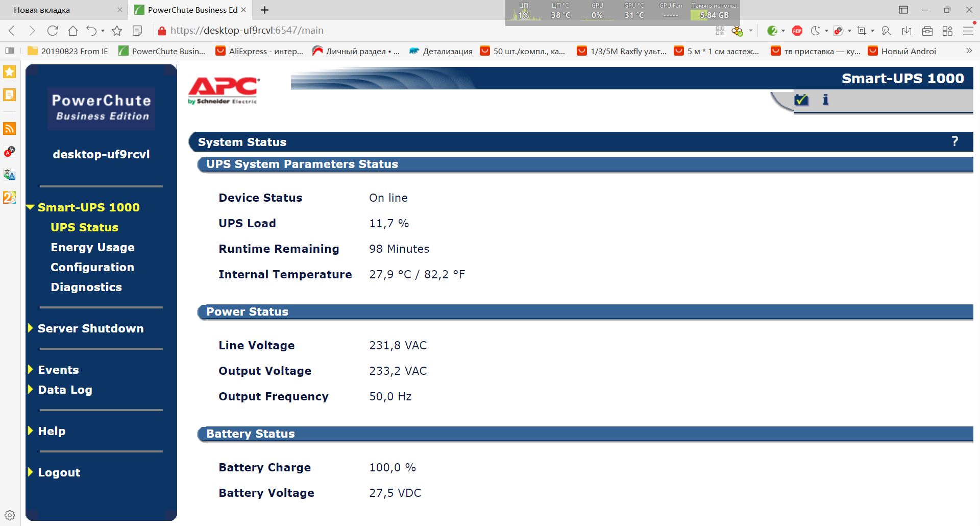The width and height of the screenshot is (980, 526).
Task: Click the APC by Schneider Electric logo
Action: (x=224, y=90)
